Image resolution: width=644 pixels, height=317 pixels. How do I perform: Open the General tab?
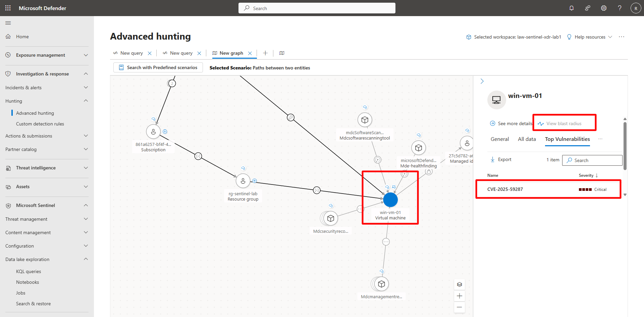(500, 139)
